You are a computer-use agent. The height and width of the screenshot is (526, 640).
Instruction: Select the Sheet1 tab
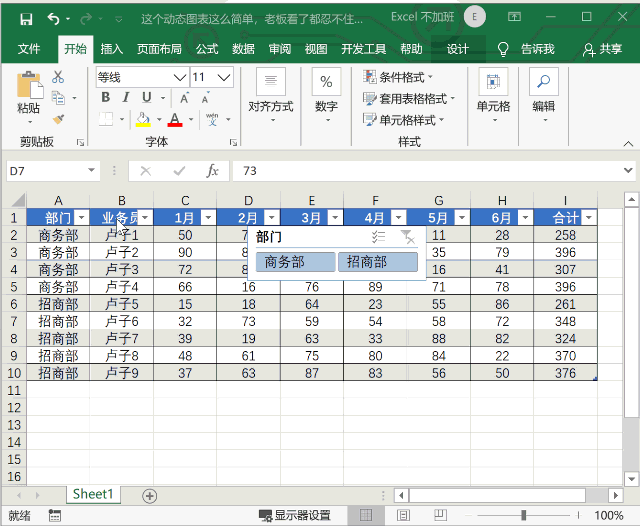tap(93, 494)
